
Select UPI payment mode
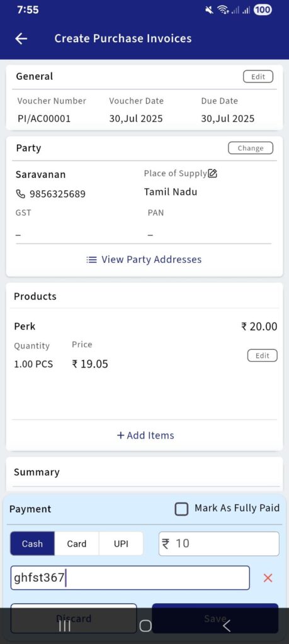tap(121, 543)
